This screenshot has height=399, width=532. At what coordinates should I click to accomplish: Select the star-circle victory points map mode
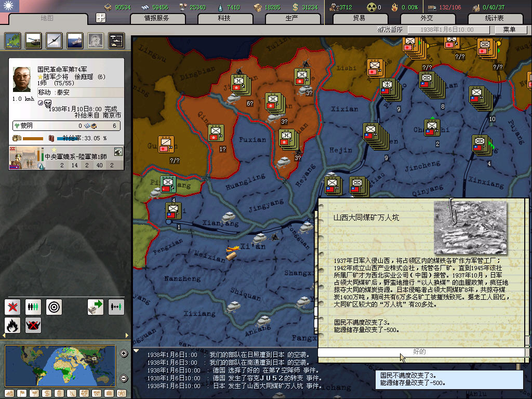122,393
